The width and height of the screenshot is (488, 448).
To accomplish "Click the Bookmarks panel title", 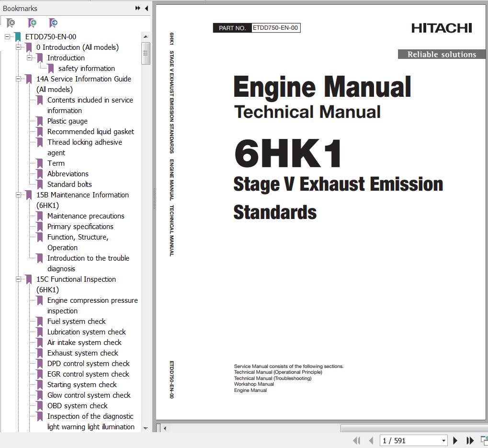I will coord(20,9).
